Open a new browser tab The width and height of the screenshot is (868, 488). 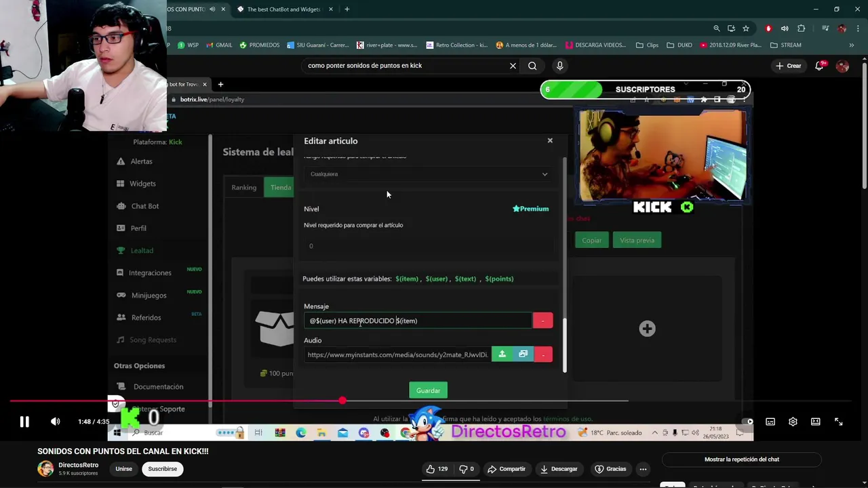(x=347, y=9)
